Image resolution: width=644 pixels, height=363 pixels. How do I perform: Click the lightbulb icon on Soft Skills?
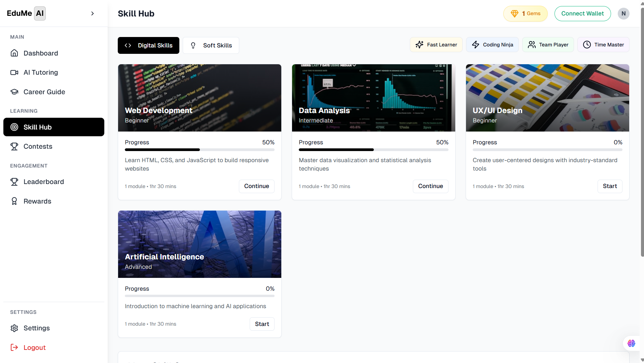tap(193, 45)
